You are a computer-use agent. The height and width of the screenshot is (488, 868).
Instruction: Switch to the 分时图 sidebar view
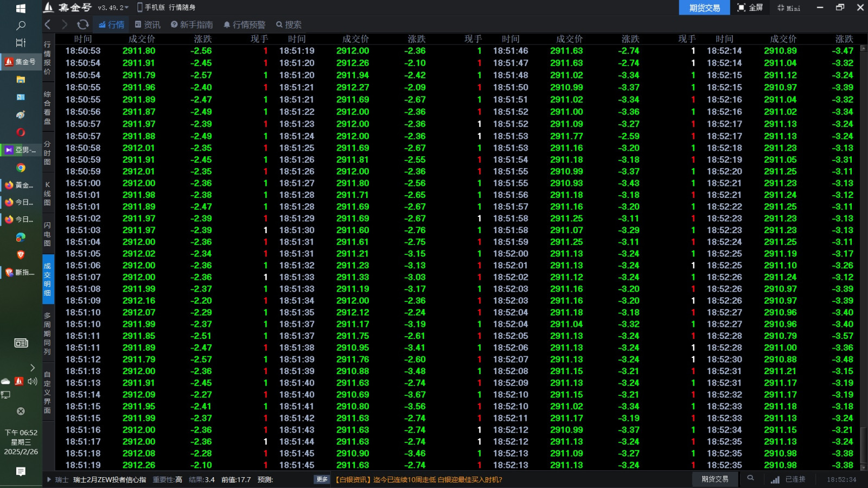[x=48, y=153]
